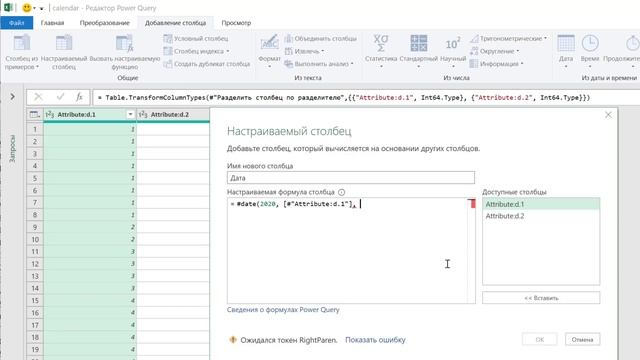Click the table menu corner icon
This screenshot has width=640, height=360.
pos(35,115)
